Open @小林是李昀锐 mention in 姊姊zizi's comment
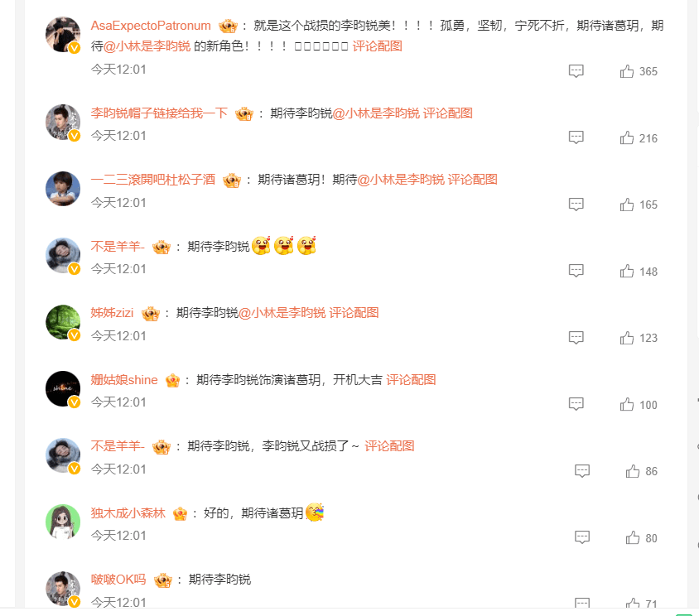This screenshot has width=699, height=616. pyautogui.click(x=282, y=313)
